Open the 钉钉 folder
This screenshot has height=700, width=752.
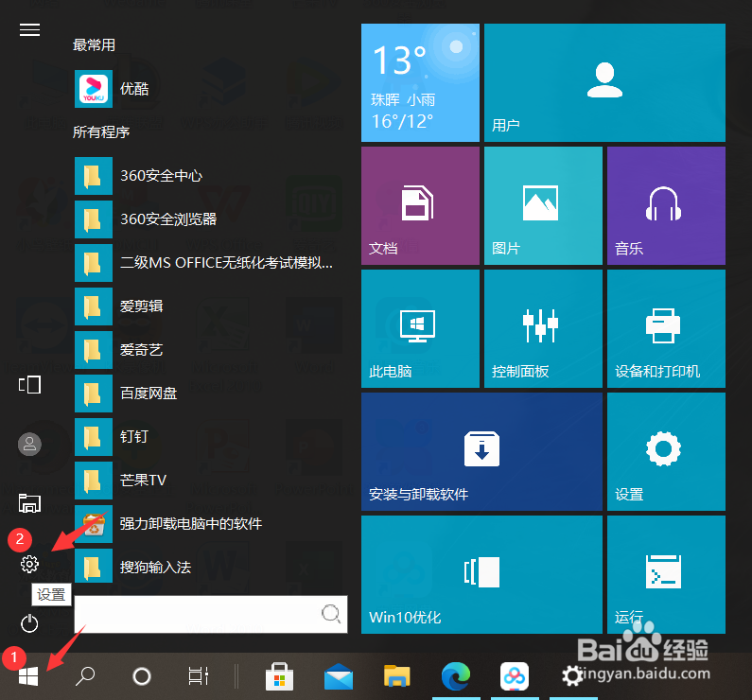tap(211, 437)
